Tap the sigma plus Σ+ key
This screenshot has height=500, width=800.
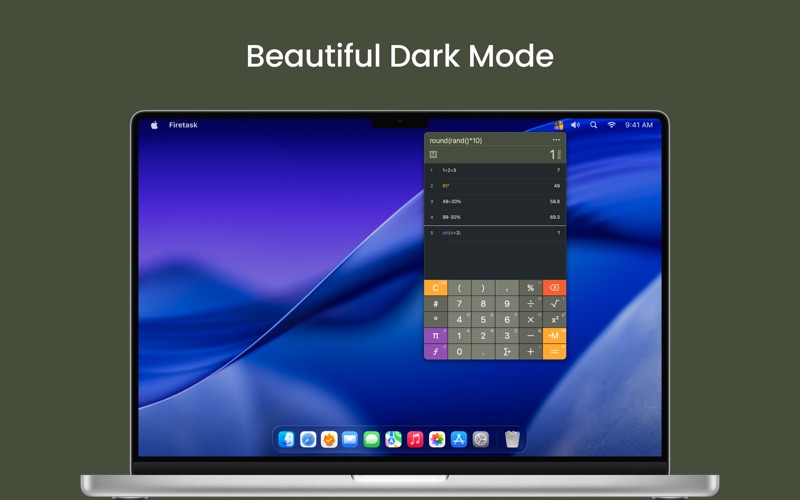[x=507, y=352]
